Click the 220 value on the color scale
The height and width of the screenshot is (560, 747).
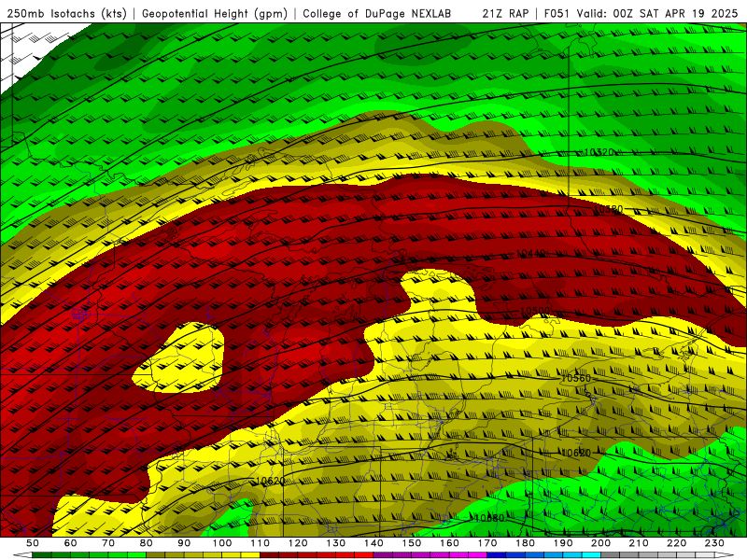[x=676, y=543]
